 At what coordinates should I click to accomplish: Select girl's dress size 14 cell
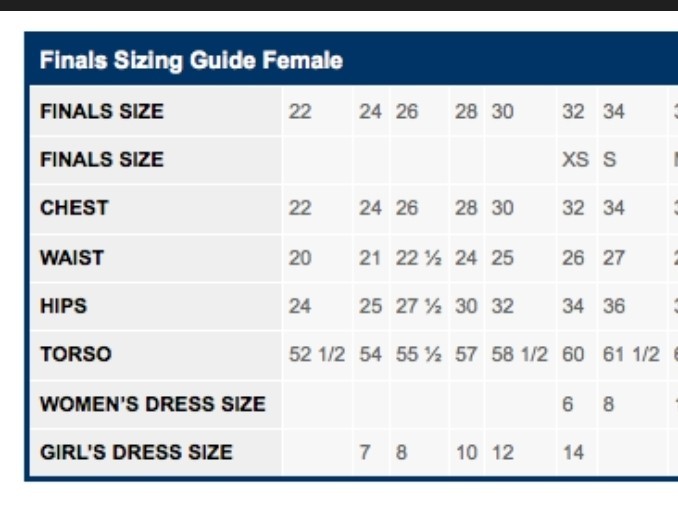(573, 452)
